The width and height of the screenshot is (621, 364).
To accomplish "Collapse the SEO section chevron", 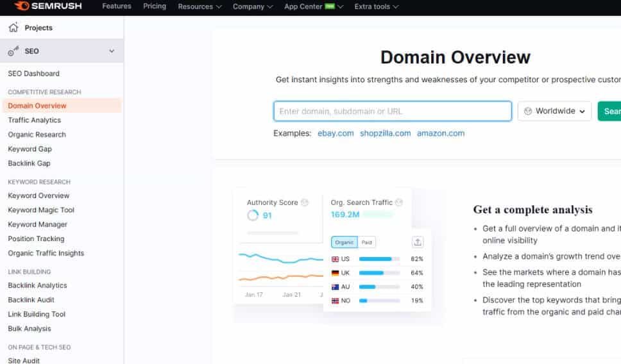I will point(112,51).
